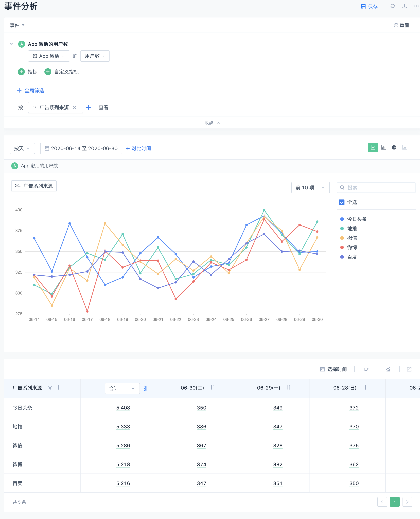Click the download icon at top
This screenshot has width=420, height=519.
click(404, 6)
